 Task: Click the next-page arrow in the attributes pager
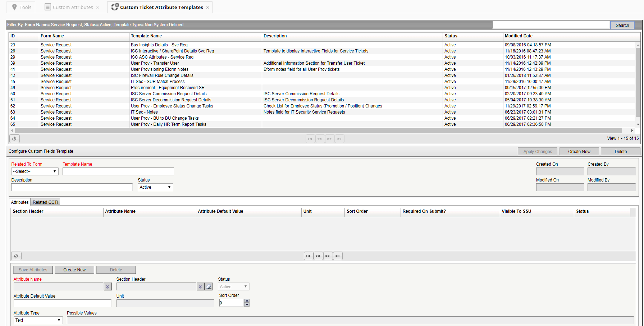328,256
